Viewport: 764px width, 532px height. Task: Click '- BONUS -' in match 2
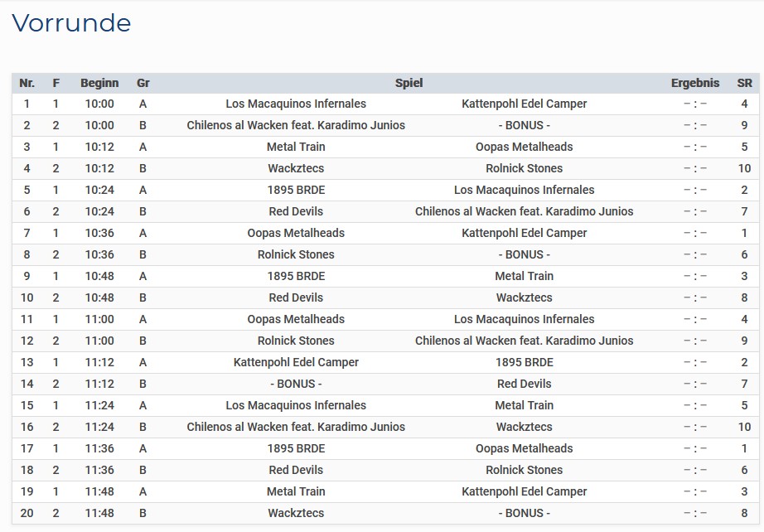pyautogui.click(x=525, y=125)
